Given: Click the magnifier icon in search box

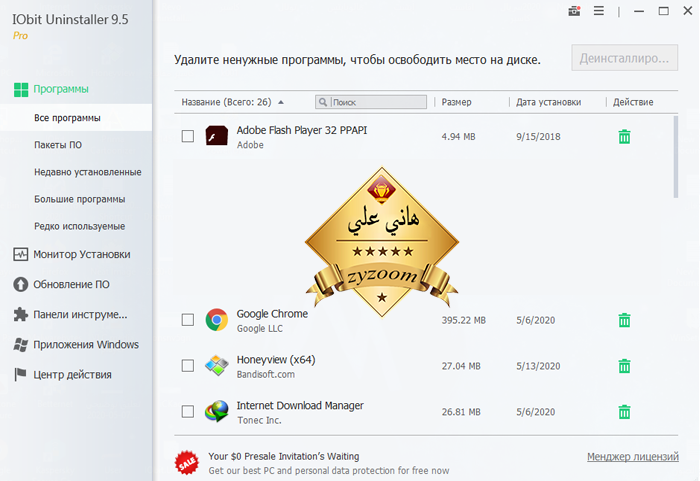Looking at the screenshot, I should (x=323, y=102).
